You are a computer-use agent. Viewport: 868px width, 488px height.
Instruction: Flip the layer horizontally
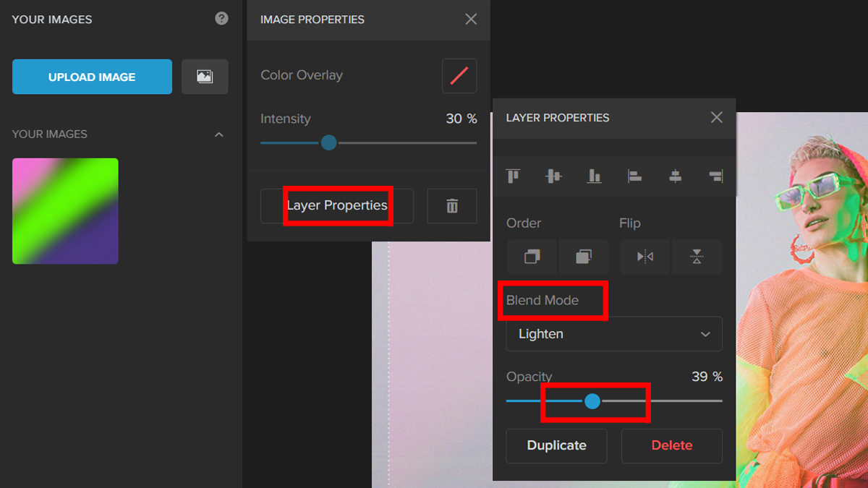click(645, 257)
